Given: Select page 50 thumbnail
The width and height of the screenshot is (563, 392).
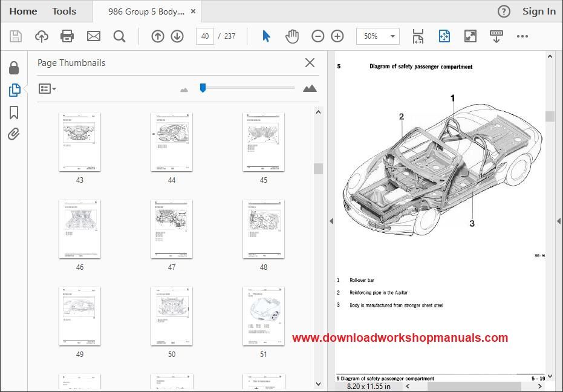Looking at the screenshot, I should [172, 316].
